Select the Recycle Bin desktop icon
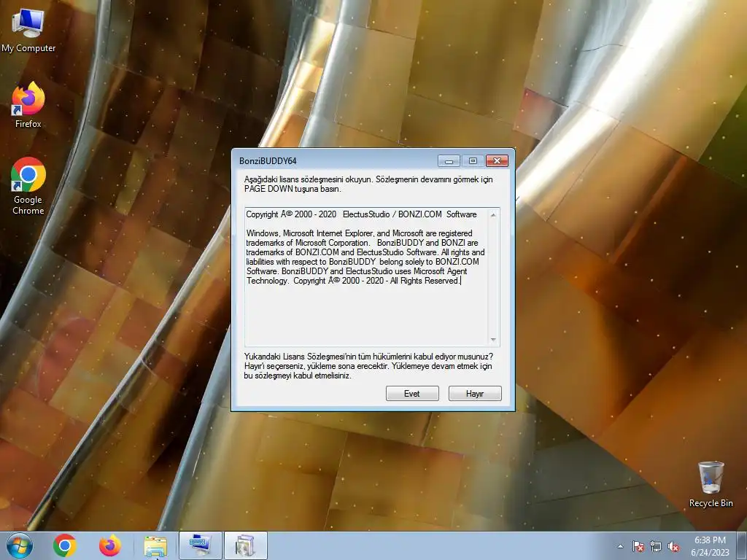Screen dimensions: 747x560 click(x=711, y=484)
